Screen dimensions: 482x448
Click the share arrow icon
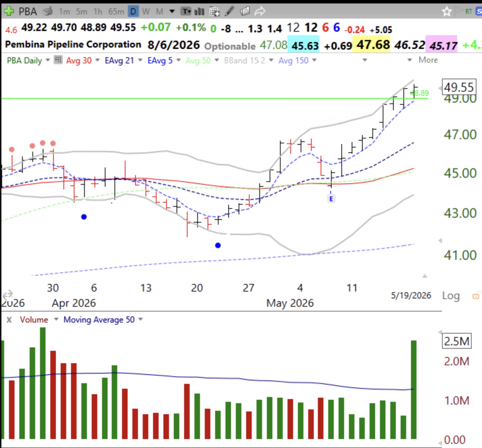tap(260, 11)
